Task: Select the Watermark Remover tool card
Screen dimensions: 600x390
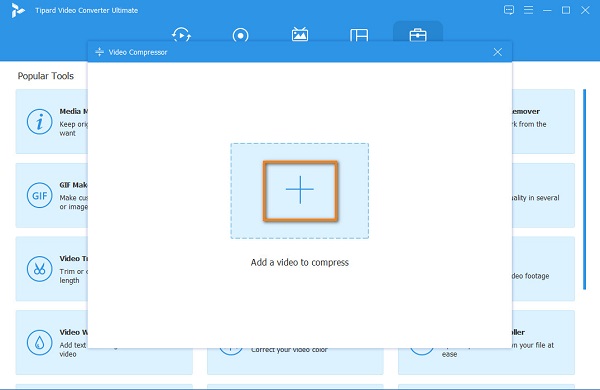Action: 543,122
